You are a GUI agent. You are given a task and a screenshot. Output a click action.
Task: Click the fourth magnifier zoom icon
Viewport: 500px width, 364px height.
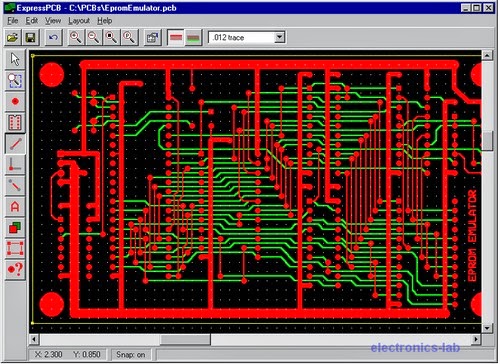[129, 37]
